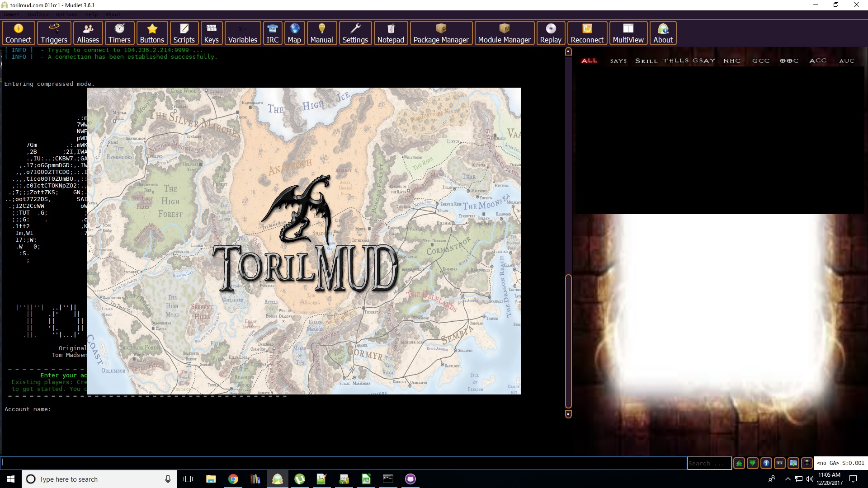Image resolution: width=868 pixels, height=488 pixels.
Task: Open the Scripts editor
Action: point(184,33)
